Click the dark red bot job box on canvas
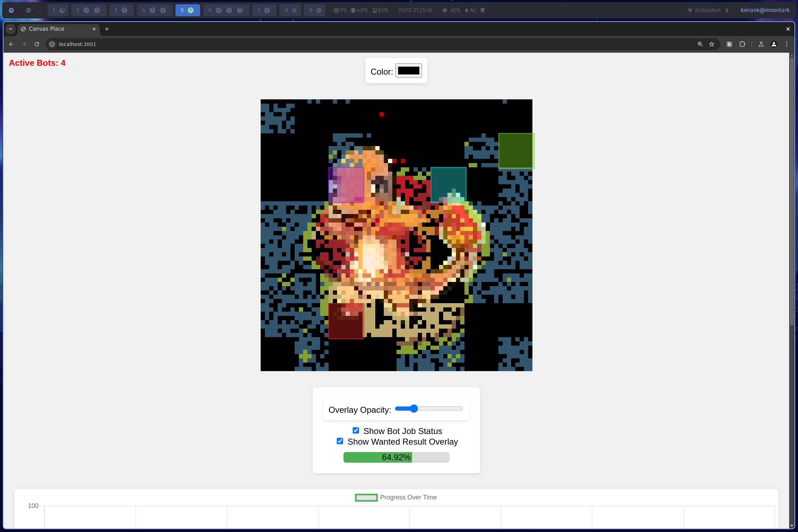Image resolution: width=798 pixels, height=532 pixels. pyautogui.click(x=346, y=321)
